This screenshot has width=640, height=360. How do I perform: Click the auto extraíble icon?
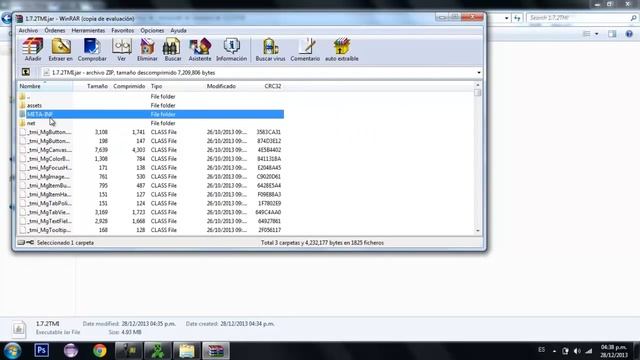click(342, 49)
